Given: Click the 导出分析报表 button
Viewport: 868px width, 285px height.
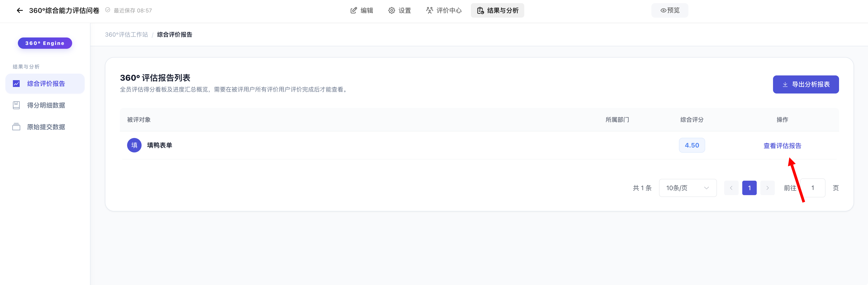Looking at the screenshot, I should click(806, 84).
